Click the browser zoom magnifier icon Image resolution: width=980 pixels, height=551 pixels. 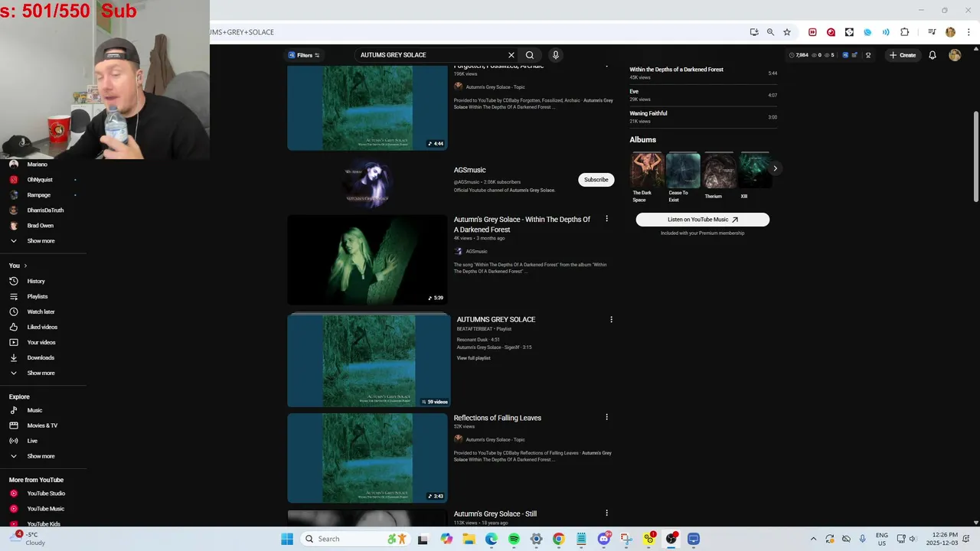click(x=770, y=32)
